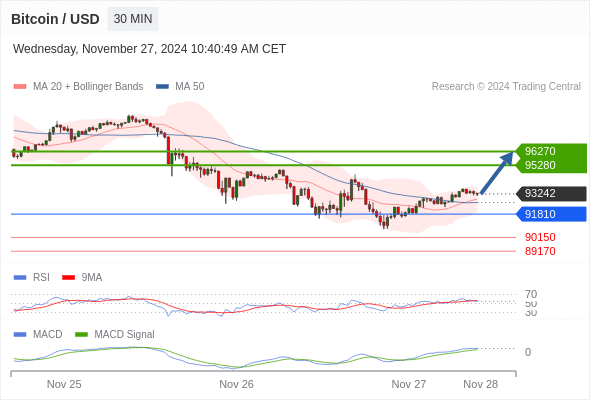Select the 89170 red support label
The height and width of the screenshot is (400, 590).
(x=540, y=251)
